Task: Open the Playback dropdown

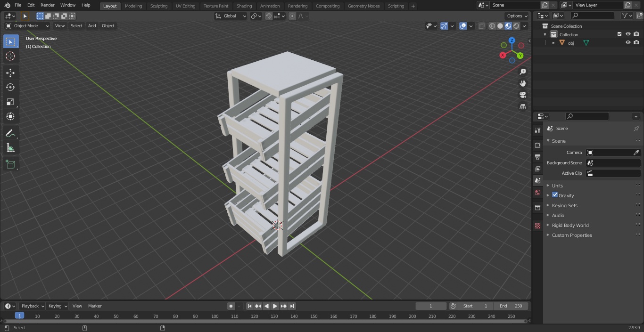Action: (x=32, y=306)
